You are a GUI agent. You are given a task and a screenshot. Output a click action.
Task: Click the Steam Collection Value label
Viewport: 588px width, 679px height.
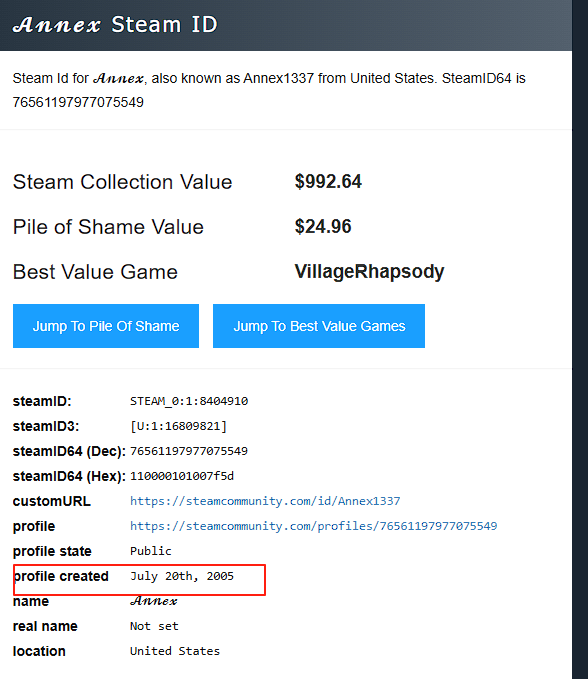click(123, 182)
